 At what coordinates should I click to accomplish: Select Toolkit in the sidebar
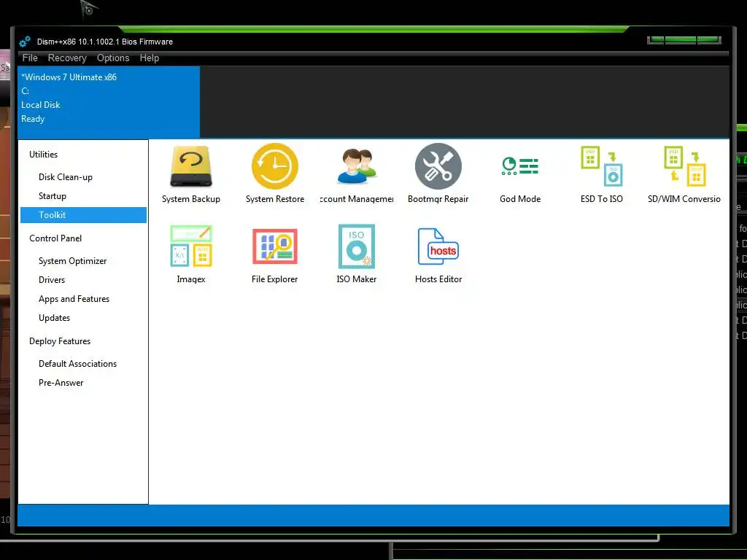point(83,215)
